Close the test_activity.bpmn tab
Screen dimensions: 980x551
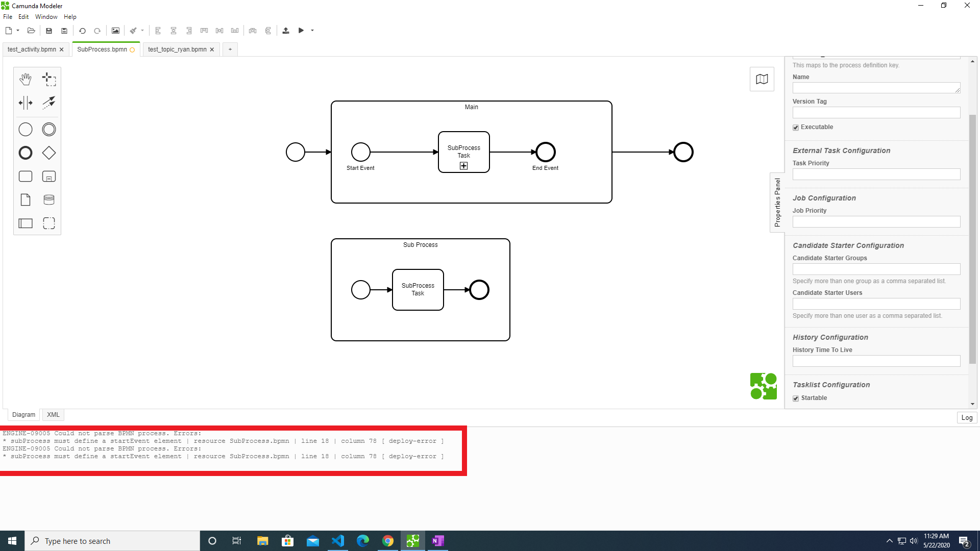pos(61,49)
